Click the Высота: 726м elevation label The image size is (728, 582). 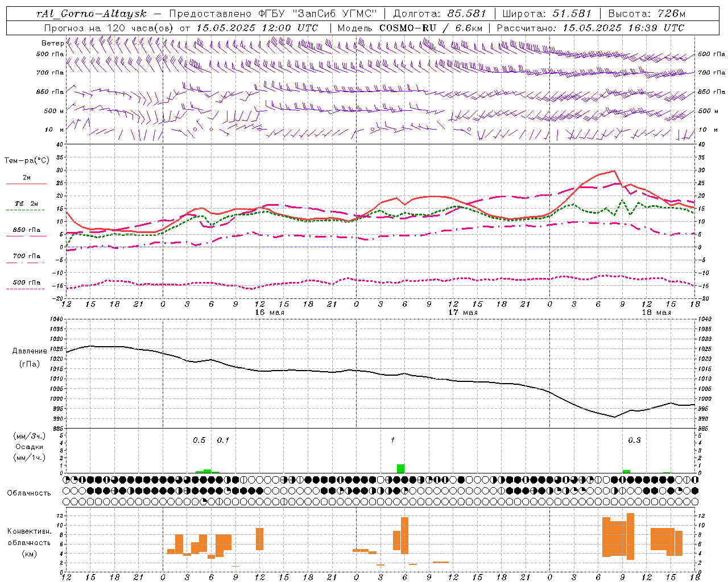click(x=647, y=14)
